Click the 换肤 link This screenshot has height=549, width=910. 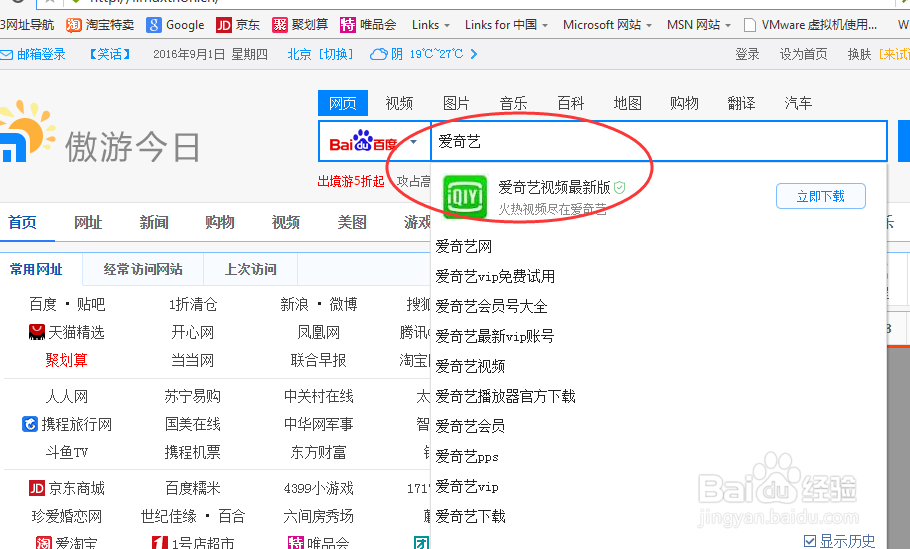859,54
